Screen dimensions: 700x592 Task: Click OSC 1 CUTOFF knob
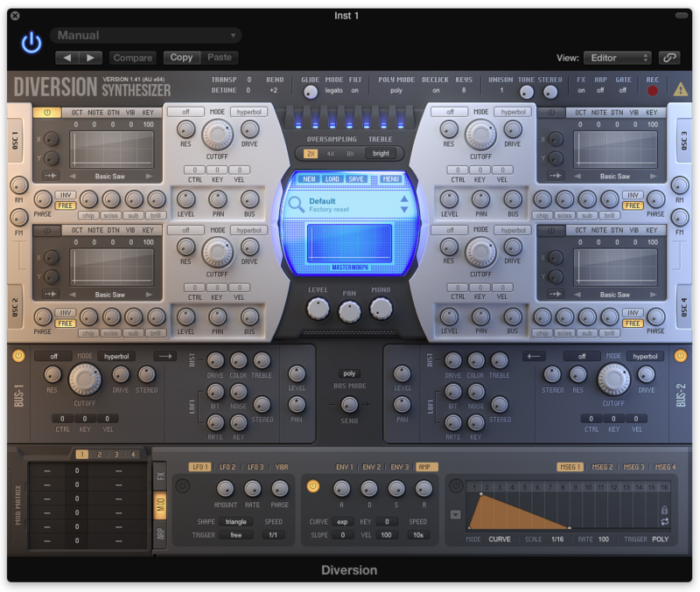pos(217,135)
